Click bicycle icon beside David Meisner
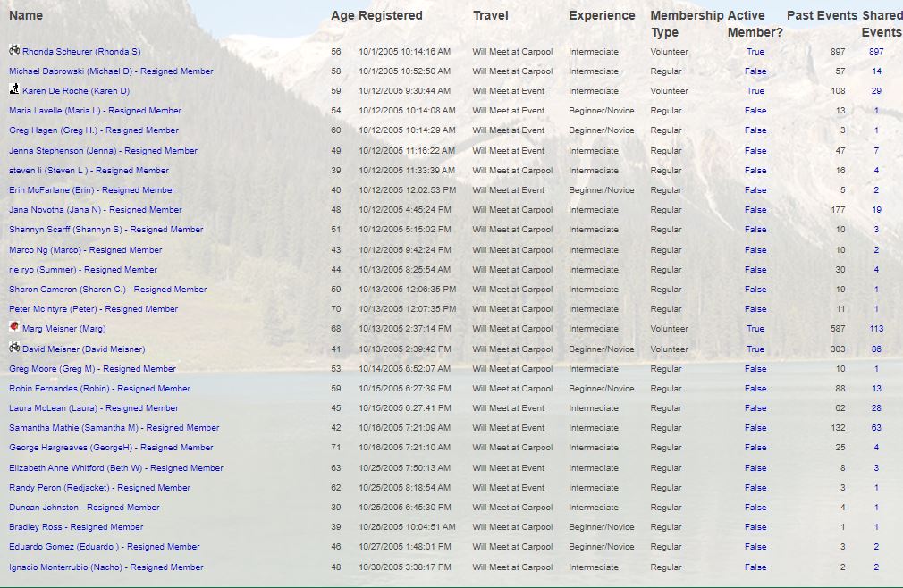The width and height of the screenshot is (903, 588). point(14,348)
